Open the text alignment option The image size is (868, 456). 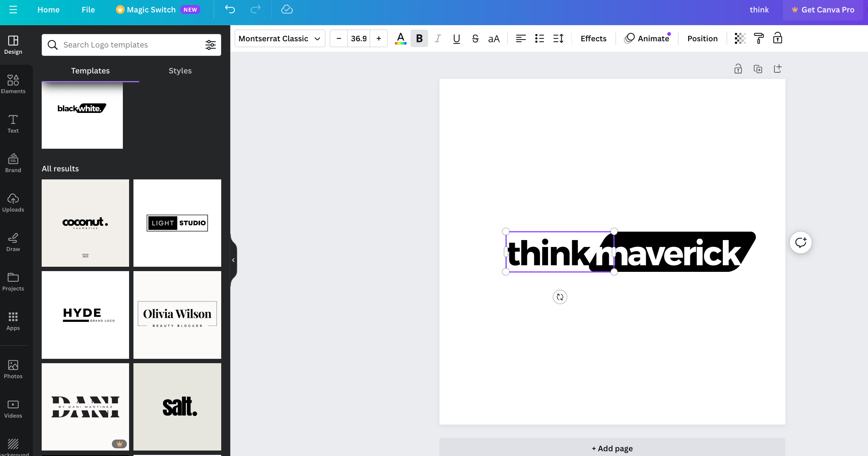click(x=521, y=38)
